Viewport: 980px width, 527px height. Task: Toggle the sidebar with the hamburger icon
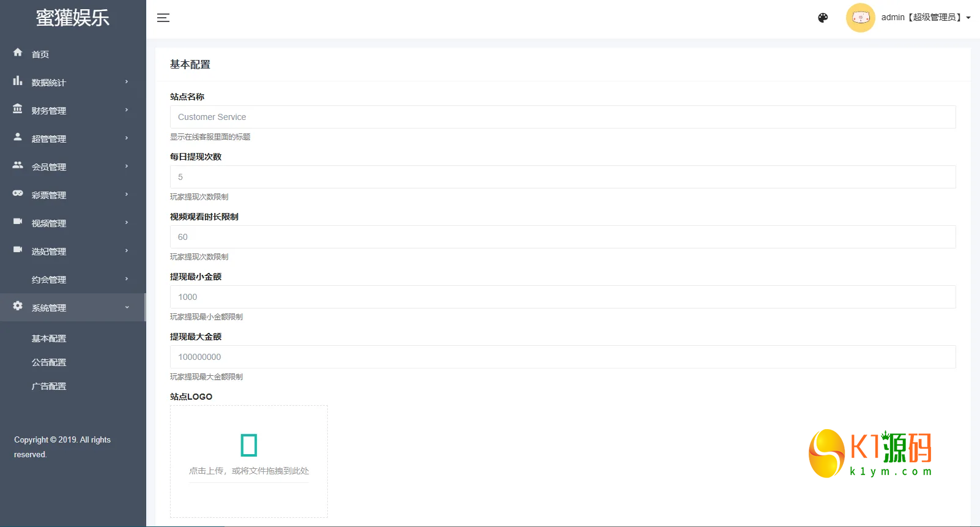[163, 18]
